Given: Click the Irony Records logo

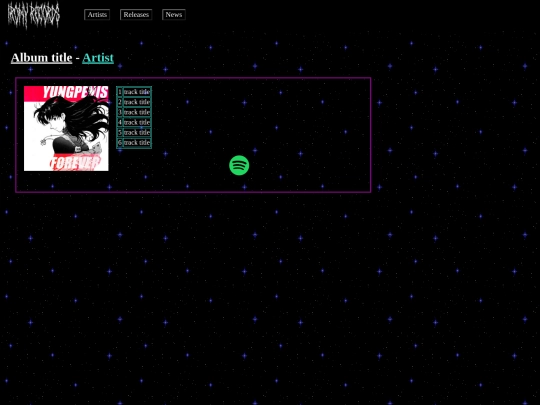Looking at the screenshot, I should coord(33,15).
